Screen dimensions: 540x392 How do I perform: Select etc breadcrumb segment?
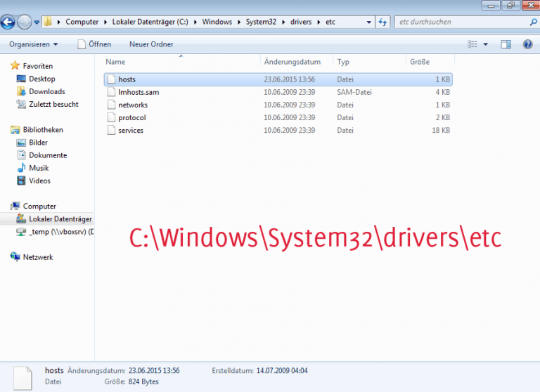(x=330, y=22)
